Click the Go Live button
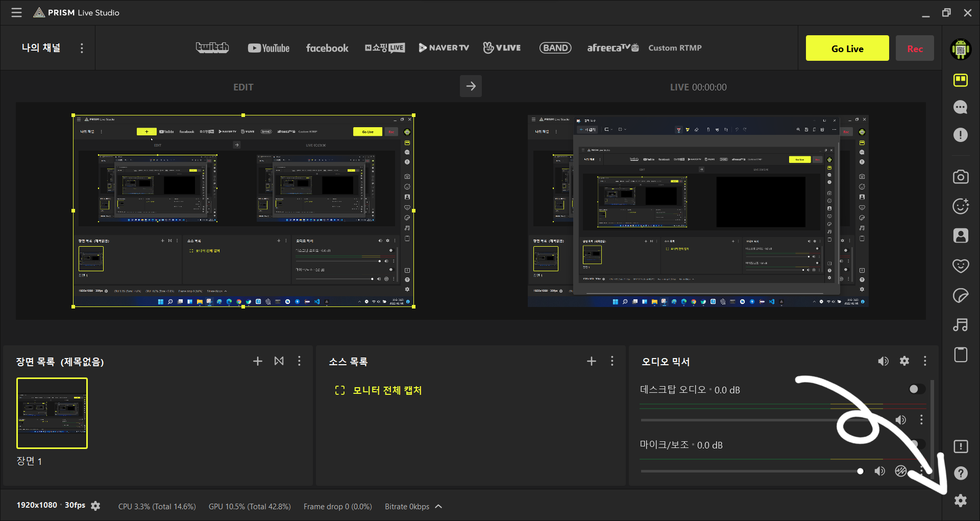This screenshot has width=980, height=521. 847,49
